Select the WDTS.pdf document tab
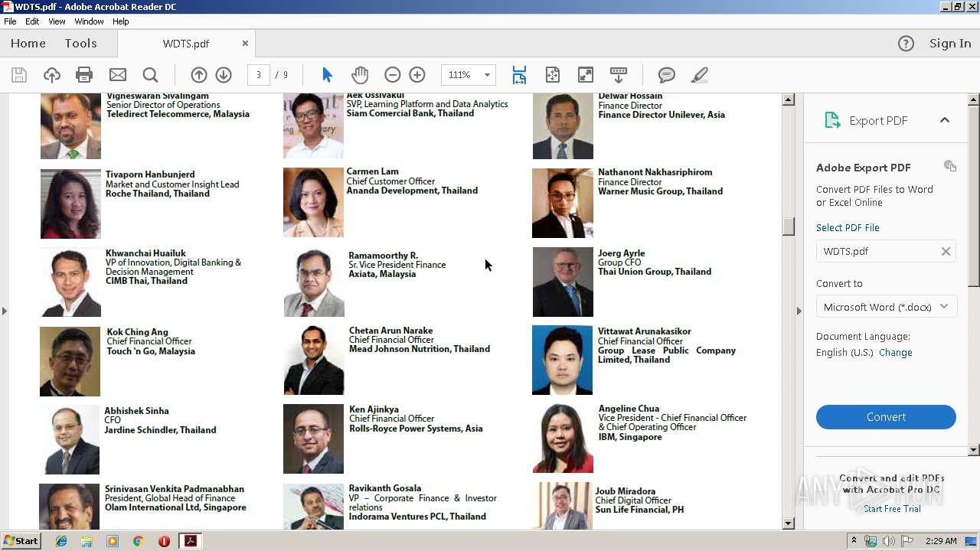 coord(186,44)
